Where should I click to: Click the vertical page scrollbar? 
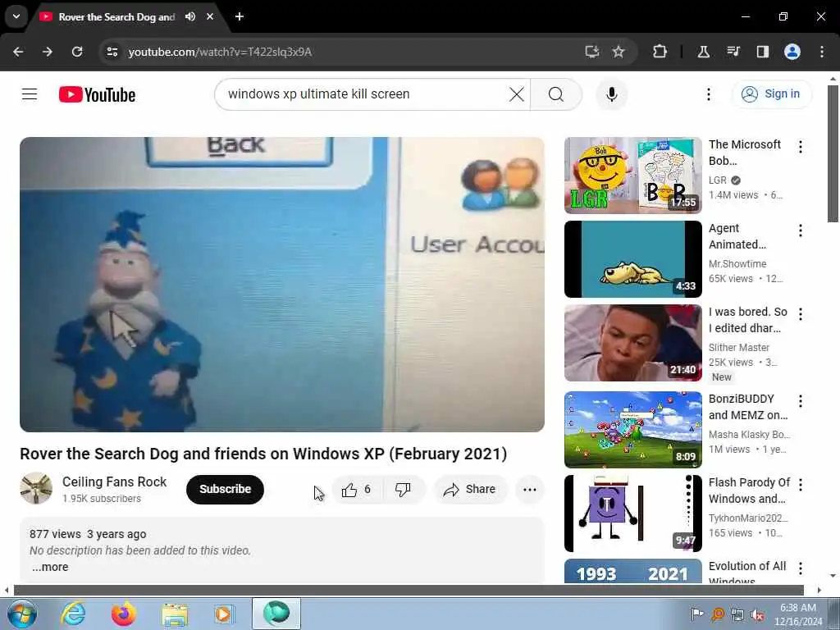833,153
